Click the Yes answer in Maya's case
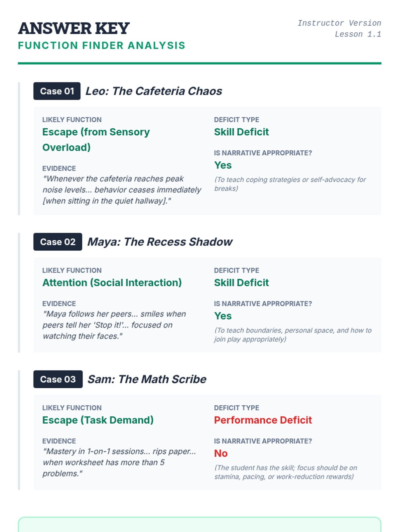Image resolution: width=399 pixels, height=532 pixels. [223, 316]
